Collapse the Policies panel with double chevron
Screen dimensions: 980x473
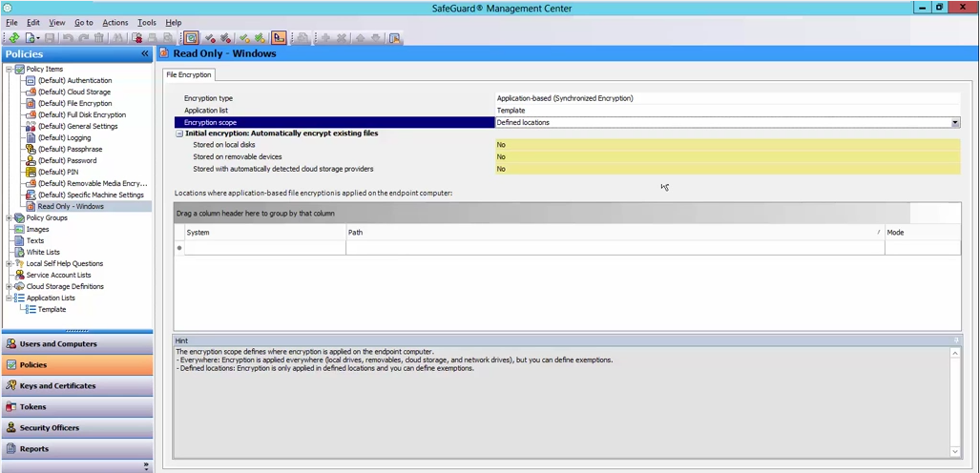click(145, 54)
